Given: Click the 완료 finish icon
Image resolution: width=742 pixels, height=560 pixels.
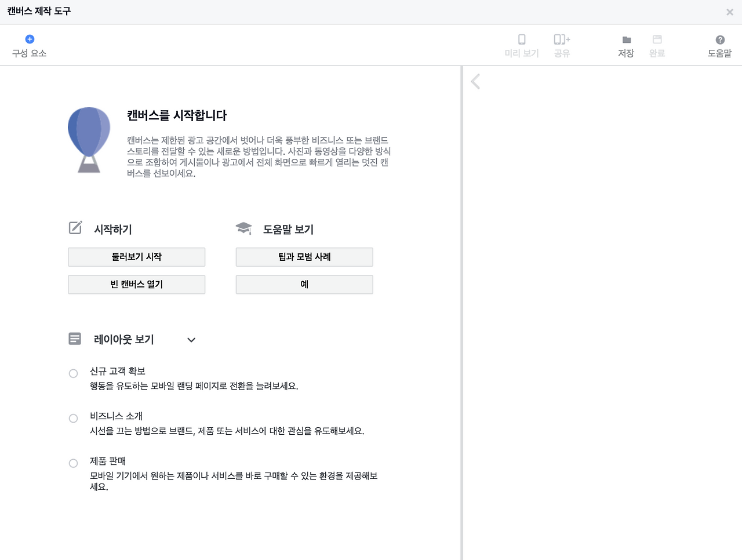Looking at the screenshot, I should pos(657,39).
